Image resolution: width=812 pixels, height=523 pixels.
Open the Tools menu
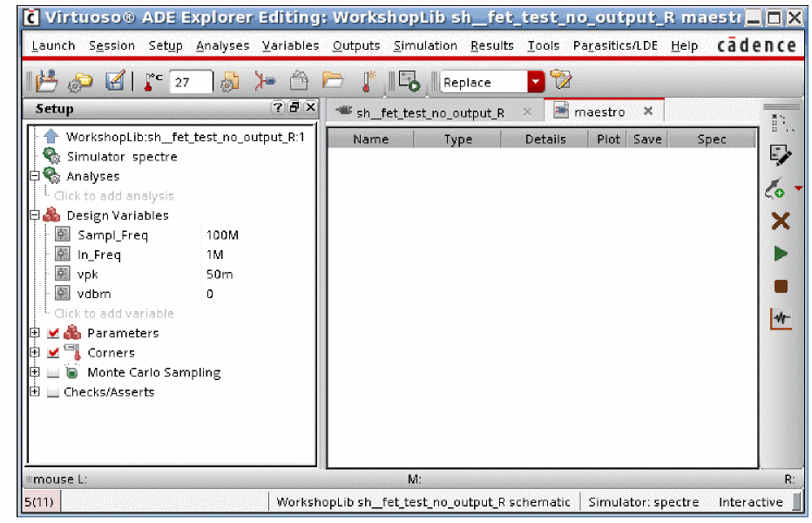coord(544,45)
